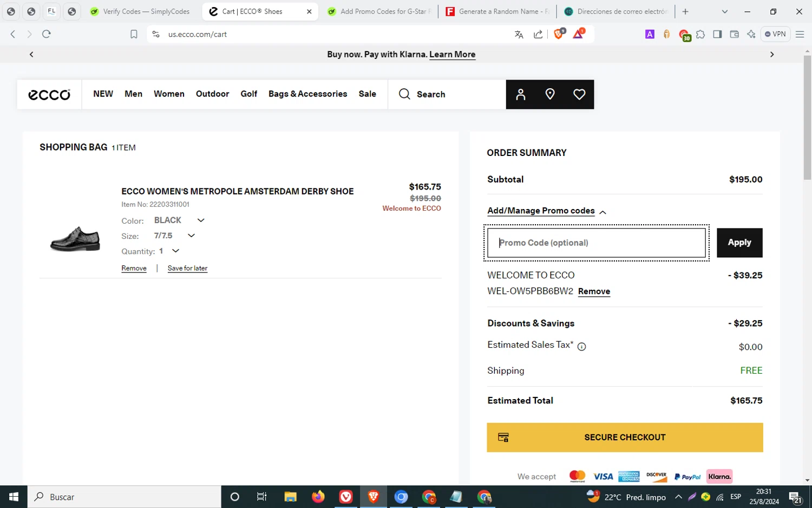Image resolution: width=812 pixels, height=508 pixels.
Task: Show next promo banner
Action: tap(772, 54)
